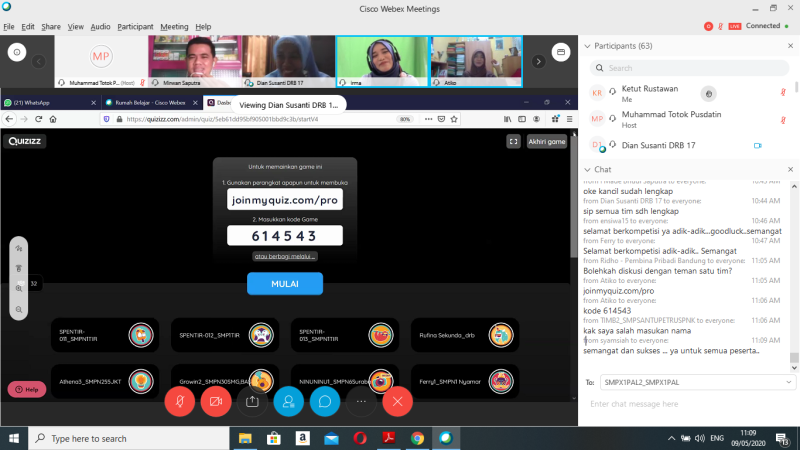Show hidden system tray icons chevron
Screen dimensions: 800x450
(671, 438)
